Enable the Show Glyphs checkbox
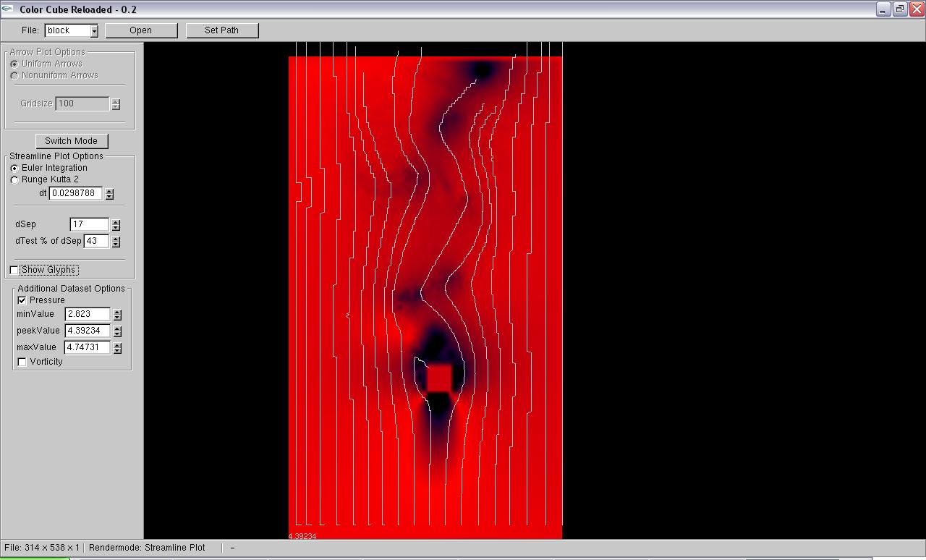This screenshot has width=926, height=560. [x=14, y=270]
